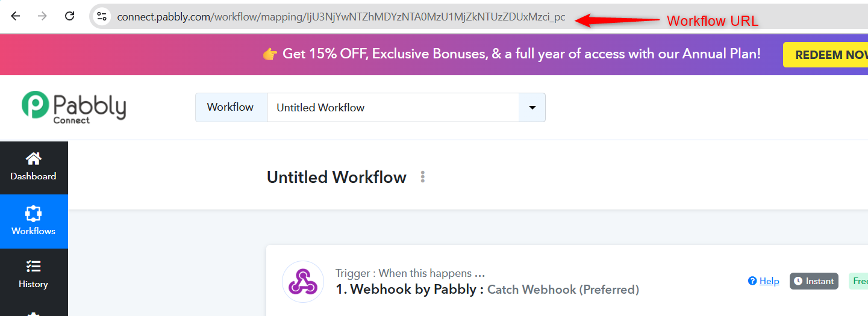Viewport: 868px width, 316px height.
Task: Open site info icon in address bar
Action: 102,16
